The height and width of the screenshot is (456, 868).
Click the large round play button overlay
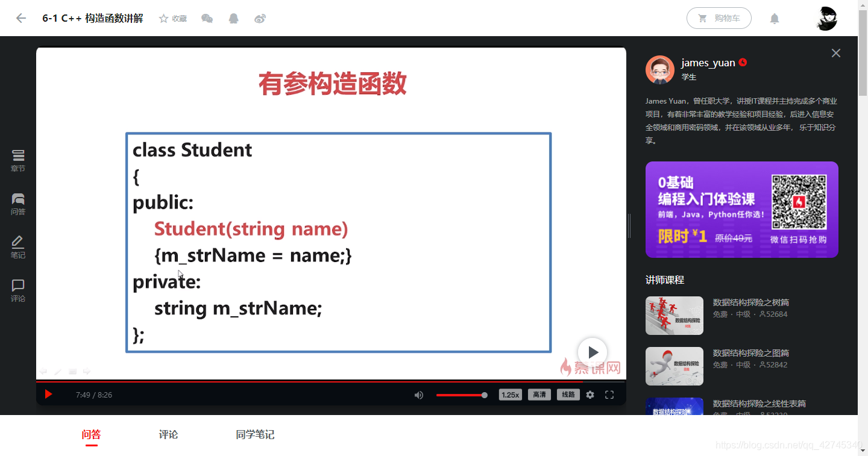(x=593, y=352)
